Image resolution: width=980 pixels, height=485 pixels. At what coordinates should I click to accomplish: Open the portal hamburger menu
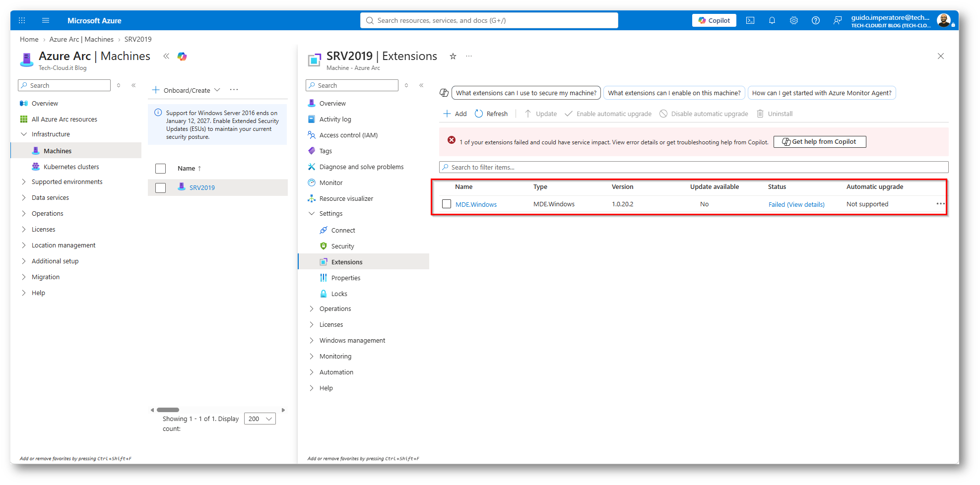tap(46, 20)
